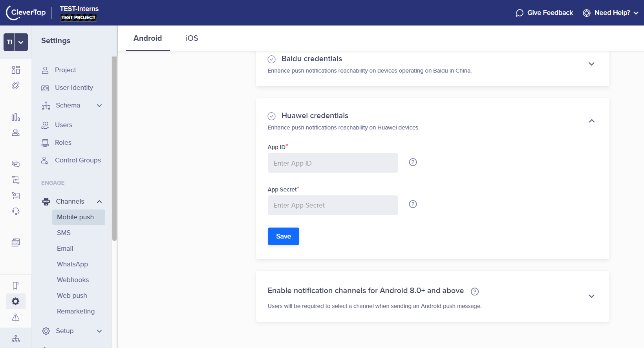Screen dimensions: 644x348
Task: Open Control Groups settings
Action: pos(78,160)
